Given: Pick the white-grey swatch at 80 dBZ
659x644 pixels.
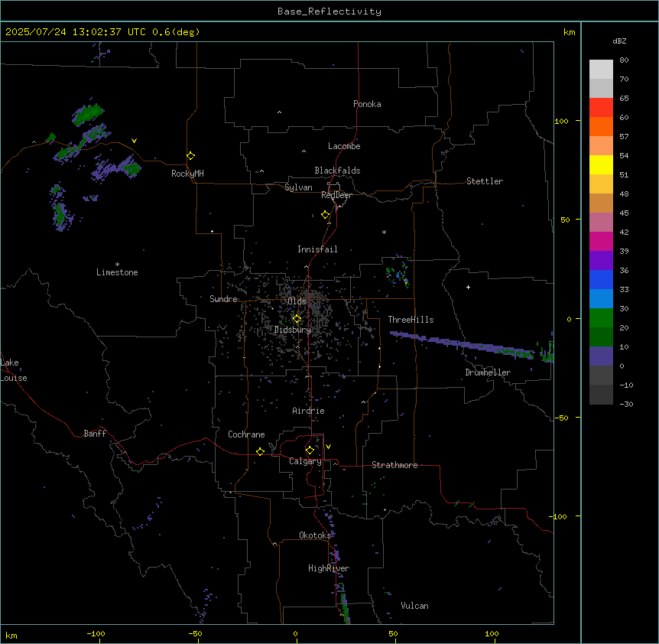Looking at the screenshot, I should 601,70.
